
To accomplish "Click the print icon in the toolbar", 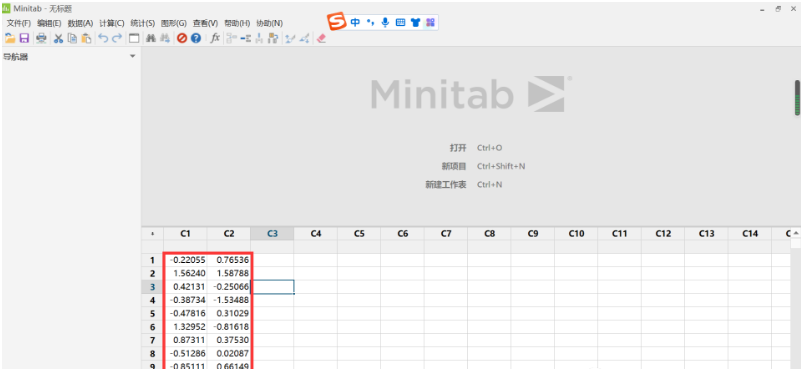I will point(41,38).
